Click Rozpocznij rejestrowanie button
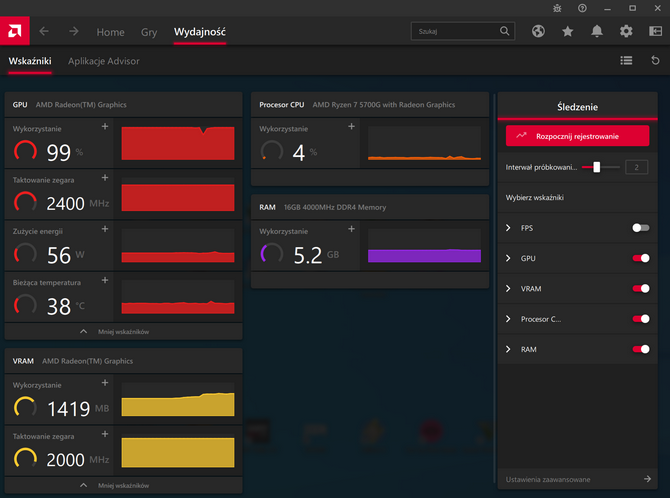Image resolution: width=670 pixels, height=498 pixels. click(x=577, y=136)
